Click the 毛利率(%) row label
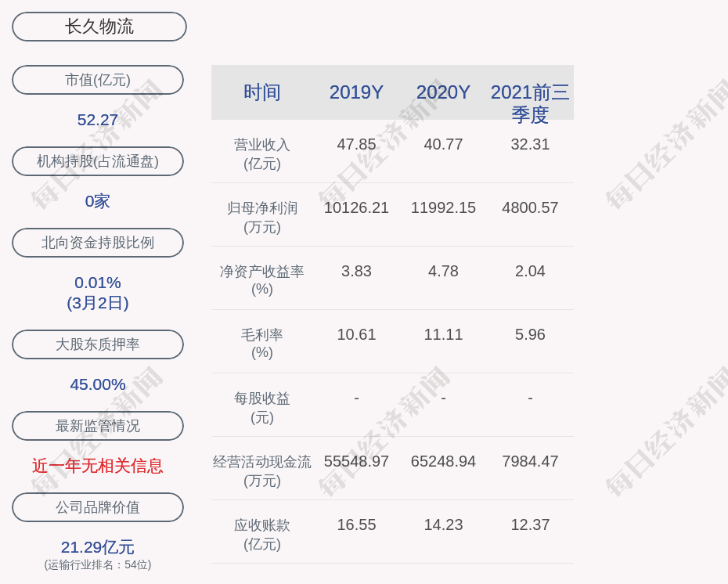The height and width of the screenshot is (584, 728). [262, 344]
